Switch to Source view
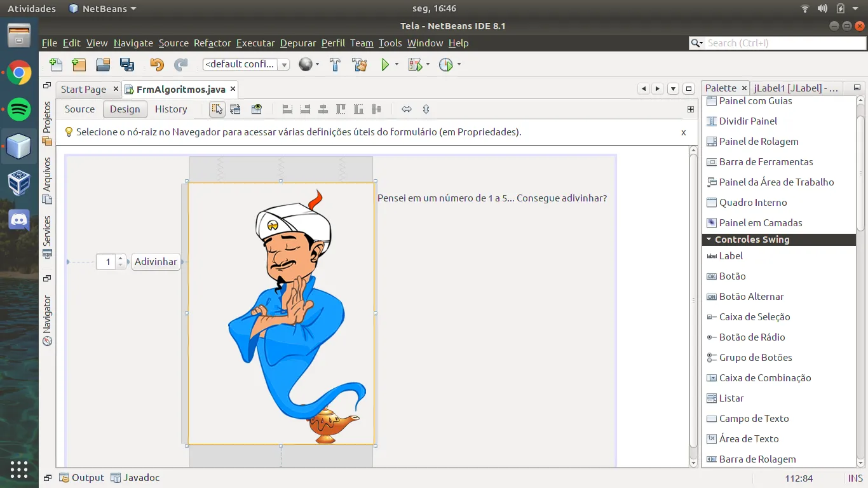The height and width of the screenshot is (488, 868). pos(79,109)
